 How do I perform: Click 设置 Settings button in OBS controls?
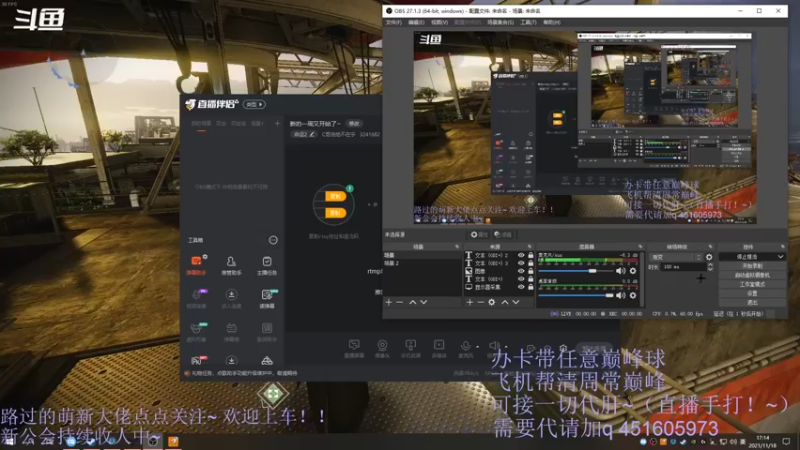[x=752, y=293]
